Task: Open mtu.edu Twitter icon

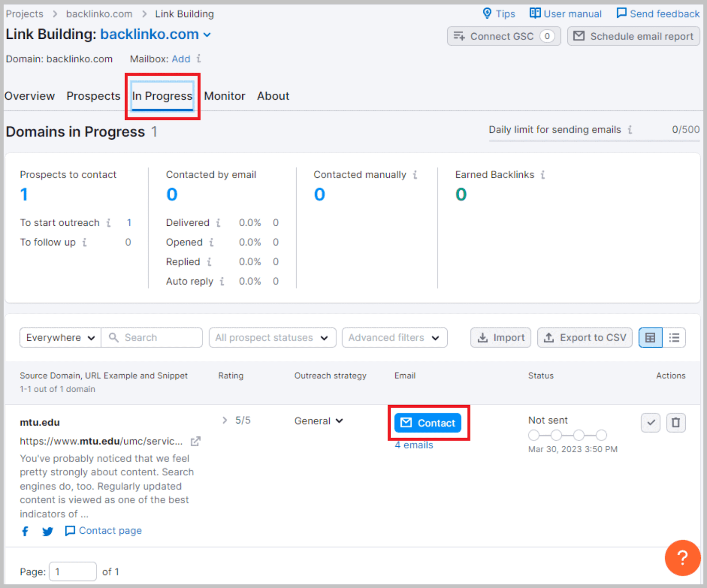Action: point(48,531)
